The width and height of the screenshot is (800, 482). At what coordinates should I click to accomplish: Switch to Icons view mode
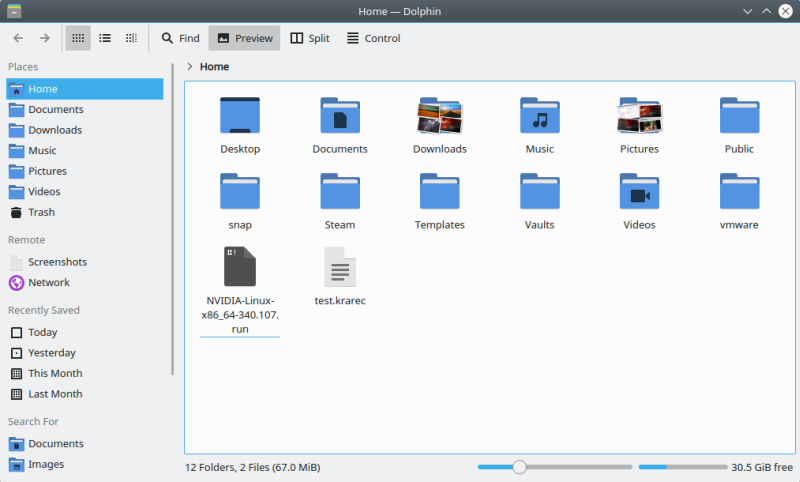coord(78,38)
